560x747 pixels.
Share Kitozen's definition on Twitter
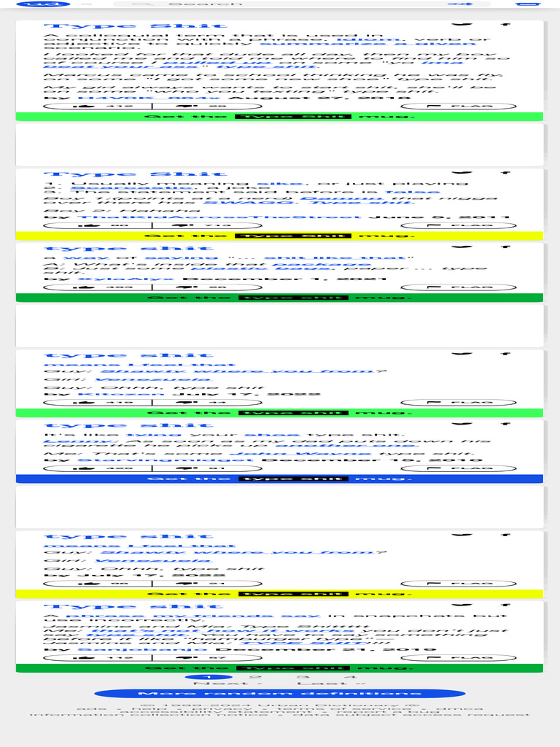462,354
